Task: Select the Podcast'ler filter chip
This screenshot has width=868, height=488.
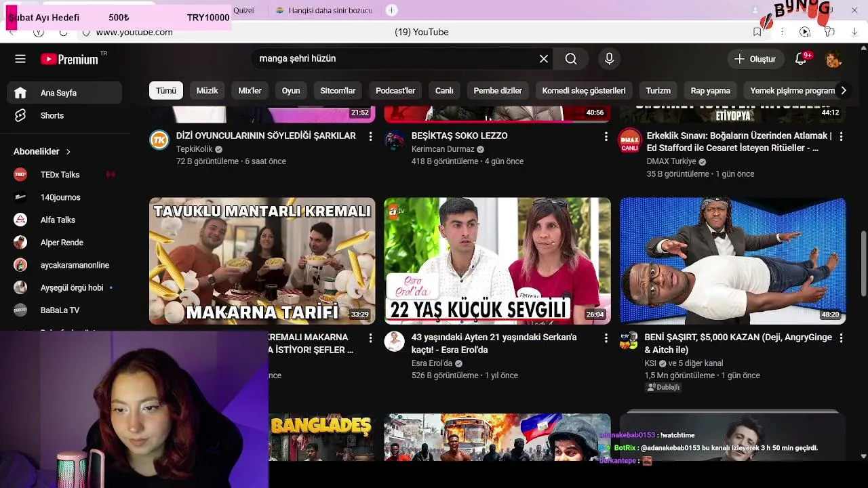Action: tap(395, 90)
